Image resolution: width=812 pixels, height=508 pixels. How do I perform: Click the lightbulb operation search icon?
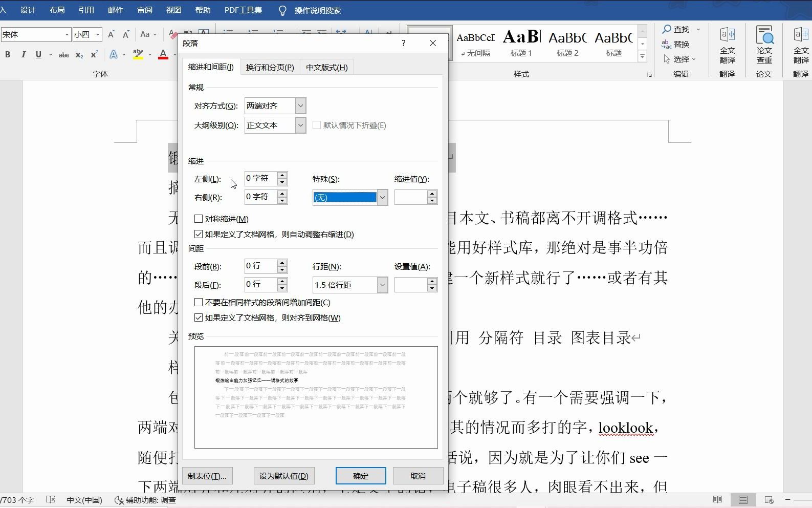click(x=282, y=10)
